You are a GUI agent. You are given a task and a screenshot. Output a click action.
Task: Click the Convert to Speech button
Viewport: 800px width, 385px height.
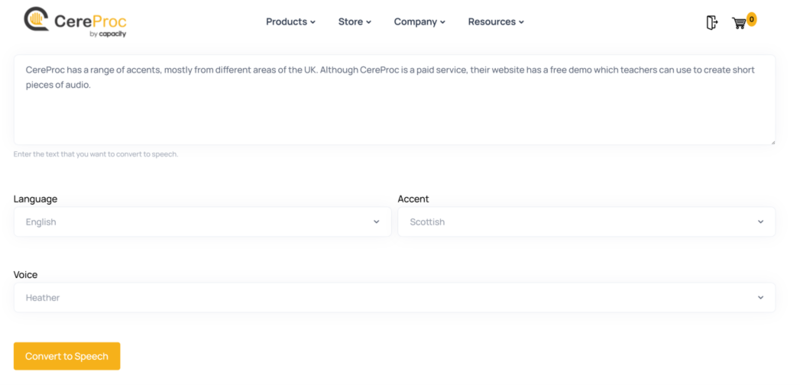(67, 356)
